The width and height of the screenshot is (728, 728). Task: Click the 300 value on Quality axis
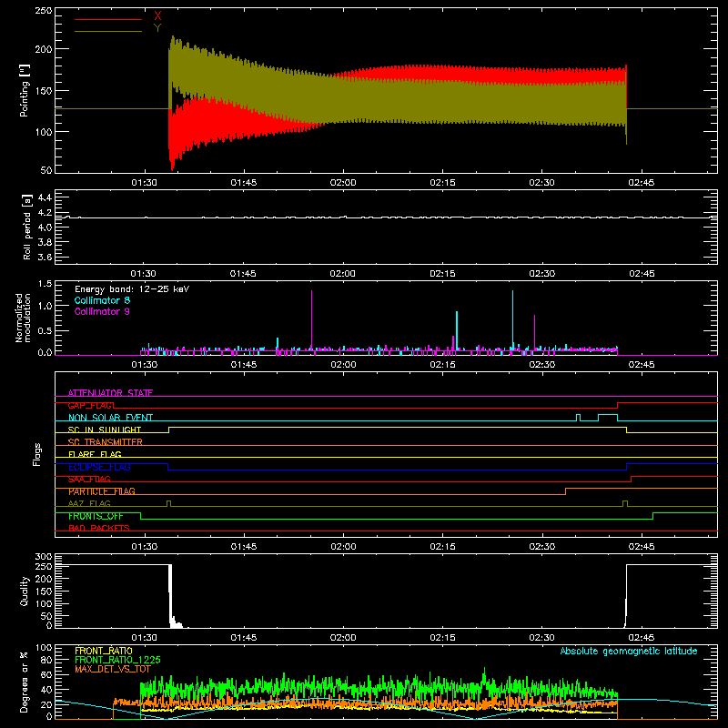pos(44,557)
